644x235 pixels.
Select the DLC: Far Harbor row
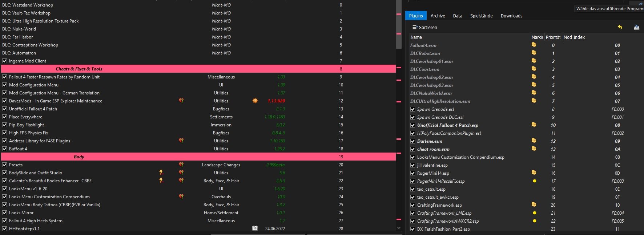point(198,37)
